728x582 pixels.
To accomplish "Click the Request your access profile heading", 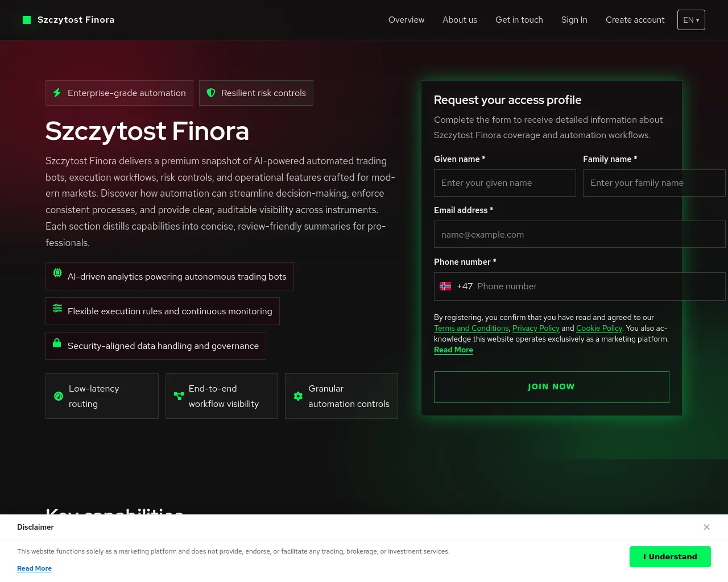I will point(507,100).
